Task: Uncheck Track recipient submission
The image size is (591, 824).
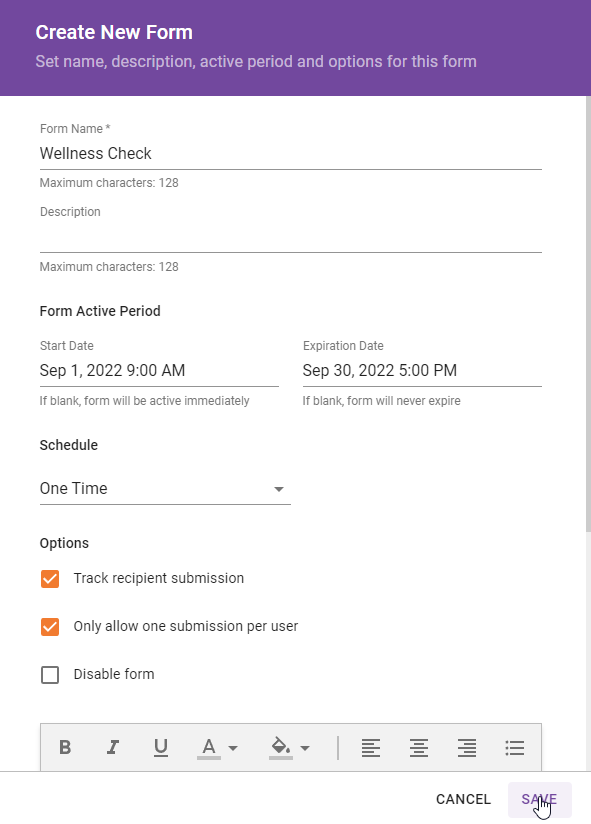Action: click(x=50, y=579)
